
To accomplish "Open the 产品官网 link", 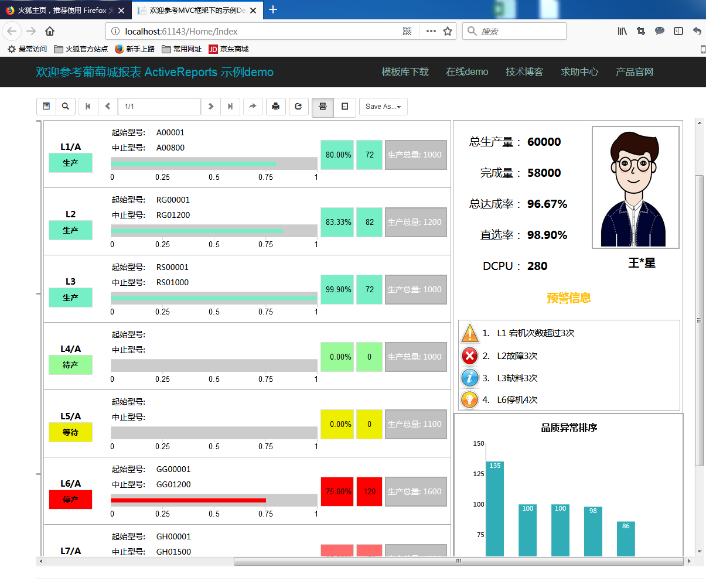I will pos(635,72).
